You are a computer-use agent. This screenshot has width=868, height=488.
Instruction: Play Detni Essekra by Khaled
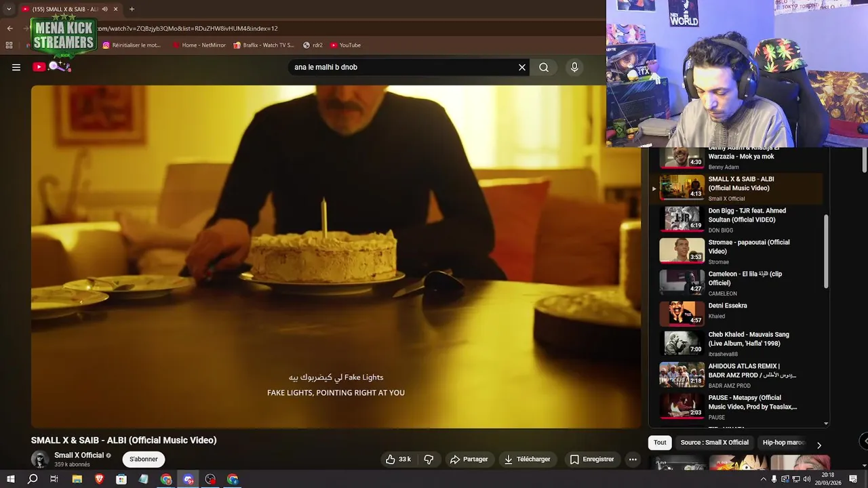point(736,314)
